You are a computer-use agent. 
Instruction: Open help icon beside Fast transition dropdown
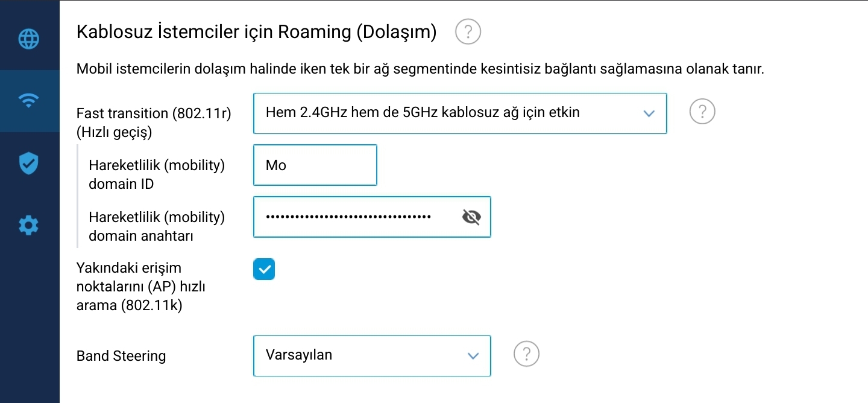tap(702, 112)
